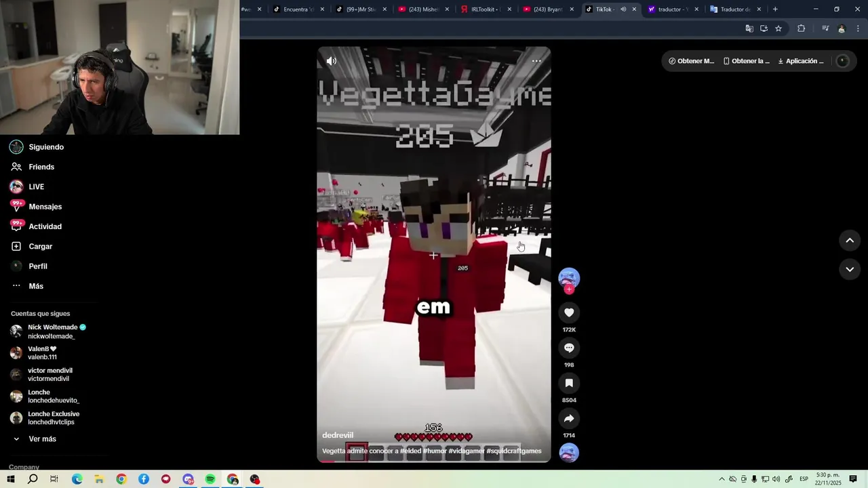The image size is (868, 488).
Task: Open Friends in the sidebar
Action: click(41, 167)
